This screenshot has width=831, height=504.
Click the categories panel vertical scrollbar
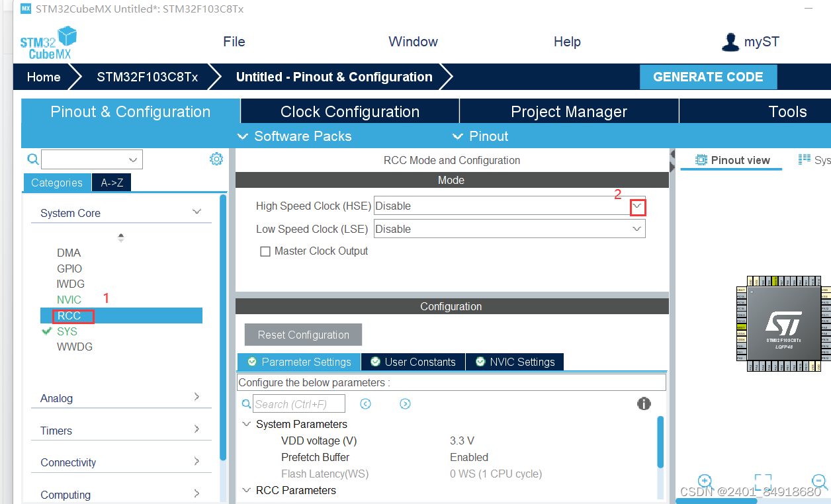pos(224,327)
